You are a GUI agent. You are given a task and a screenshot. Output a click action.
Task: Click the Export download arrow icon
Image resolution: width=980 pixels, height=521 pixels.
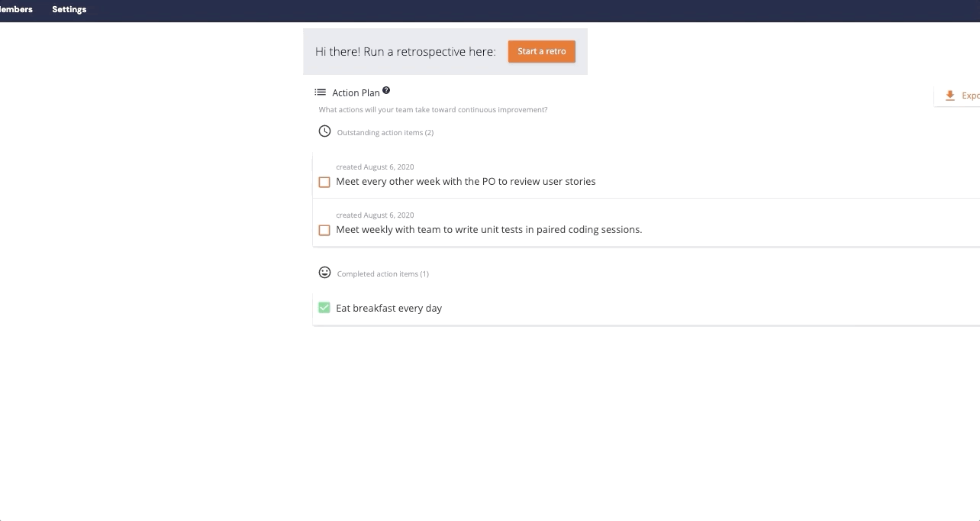tap(950, 95)
